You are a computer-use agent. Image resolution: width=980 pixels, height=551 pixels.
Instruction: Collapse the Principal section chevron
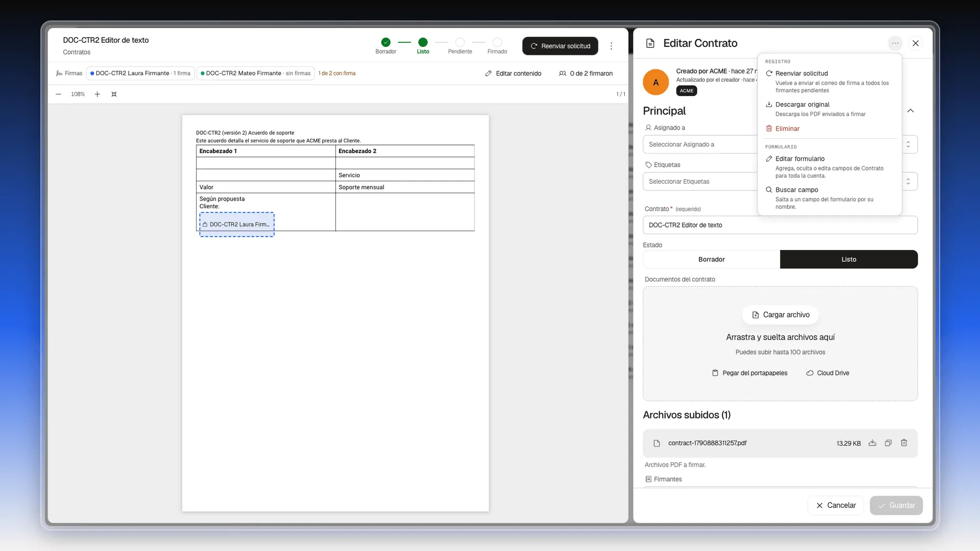[x=911, y=111]
